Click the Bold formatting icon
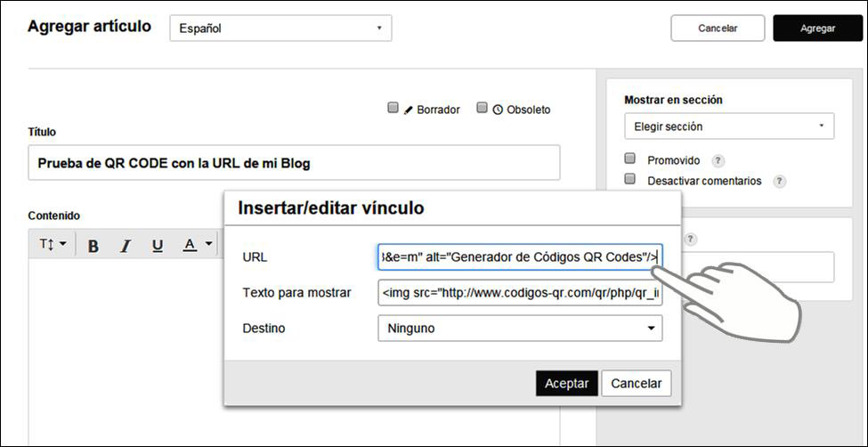Viewport: 868px width, 447px height. pyautogui.click(x=93, y=246)
